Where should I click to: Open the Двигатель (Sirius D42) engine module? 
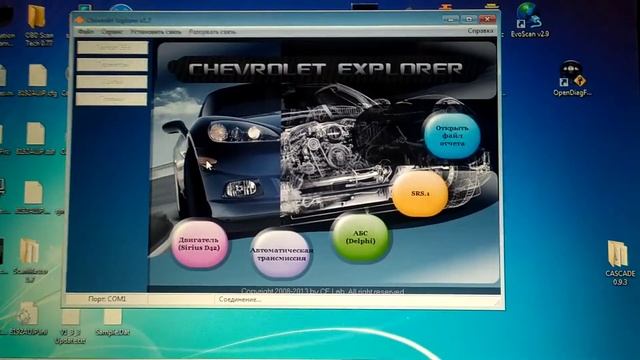(x=200, y=244)
